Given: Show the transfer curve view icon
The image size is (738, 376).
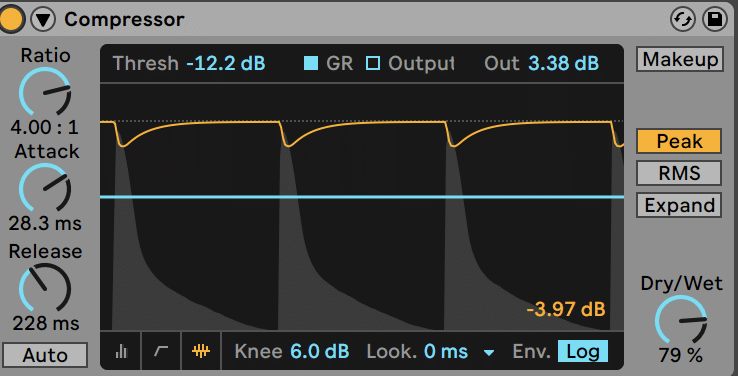Looking at the screenshot, I should coord(161,351).
